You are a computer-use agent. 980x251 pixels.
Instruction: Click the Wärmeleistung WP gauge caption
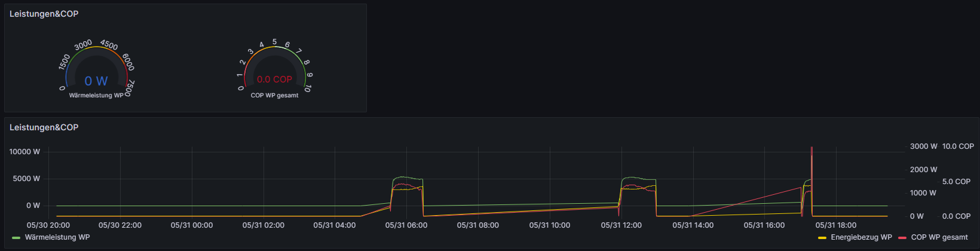pos(96,96)
